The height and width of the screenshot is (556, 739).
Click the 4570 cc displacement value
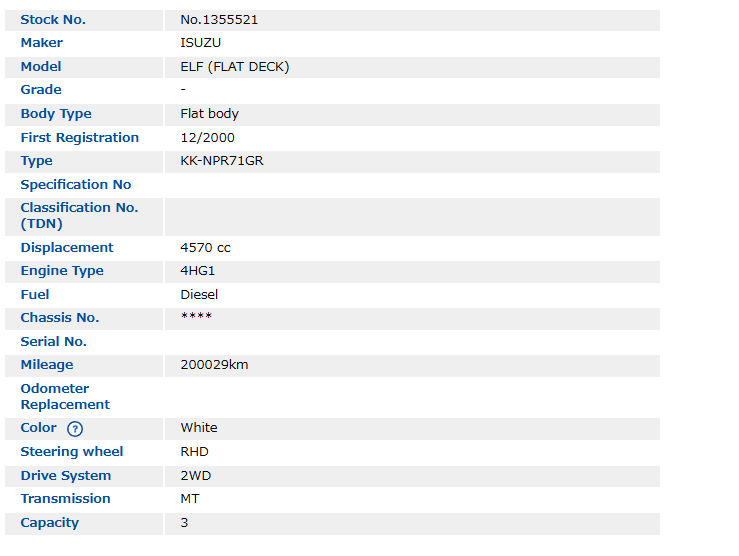click(205, 248)
